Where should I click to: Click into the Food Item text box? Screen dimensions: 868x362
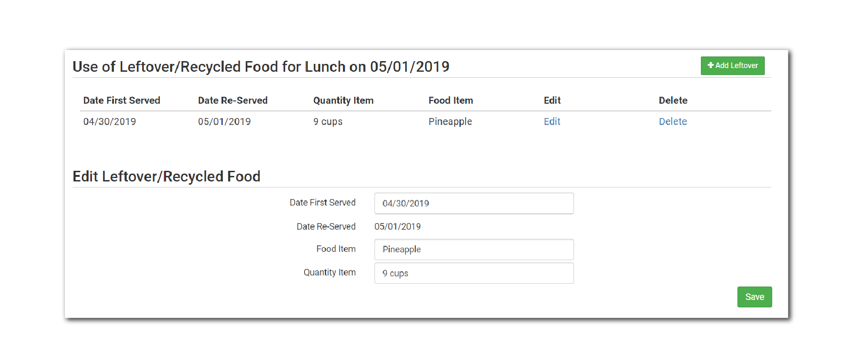click(474, 250)
